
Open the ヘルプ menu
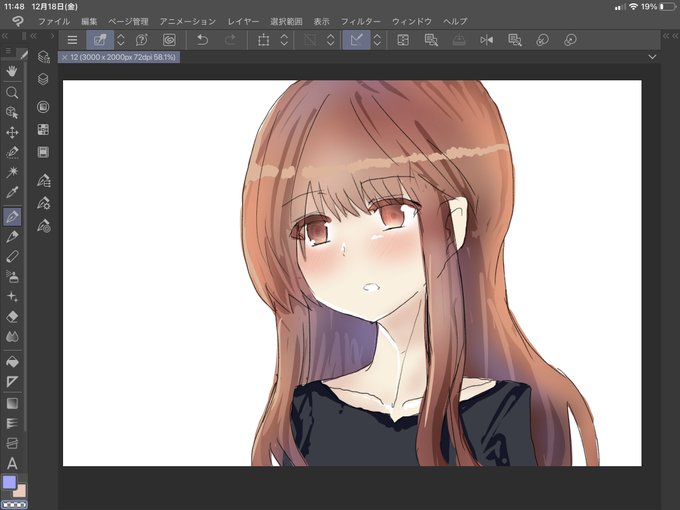[x=455, y=21]
